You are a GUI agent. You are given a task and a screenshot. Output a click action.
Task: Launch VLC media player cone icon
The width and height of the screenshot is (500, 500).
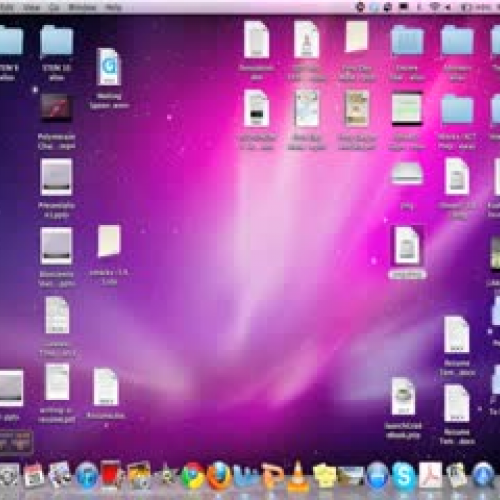click(x=298, y=476)
